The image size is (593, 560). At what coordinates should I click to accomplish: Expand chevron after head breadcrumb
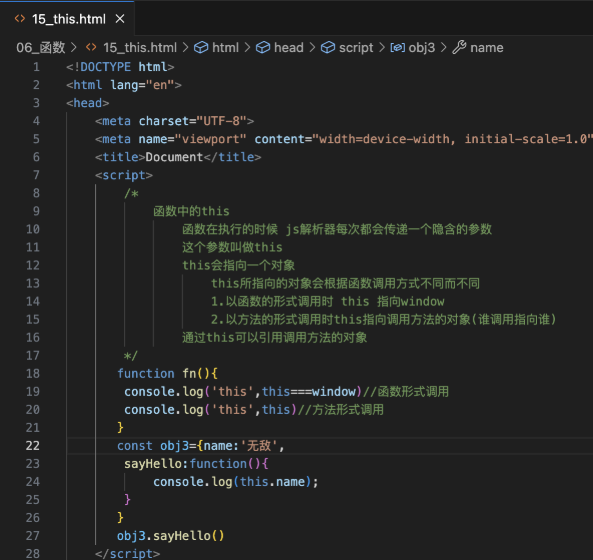312,48
